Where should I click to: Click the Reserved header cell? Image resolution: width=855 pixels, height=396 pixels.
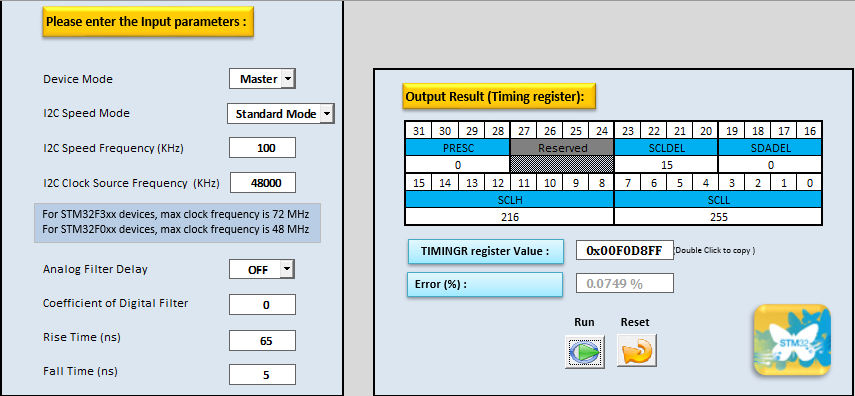(562, 148)
